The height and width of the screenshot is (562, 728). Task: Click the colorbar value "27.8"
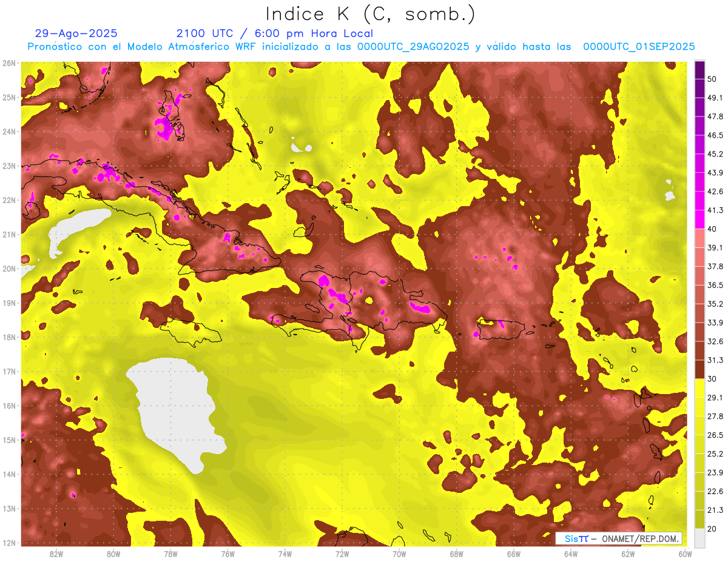(x=715, y=416)
